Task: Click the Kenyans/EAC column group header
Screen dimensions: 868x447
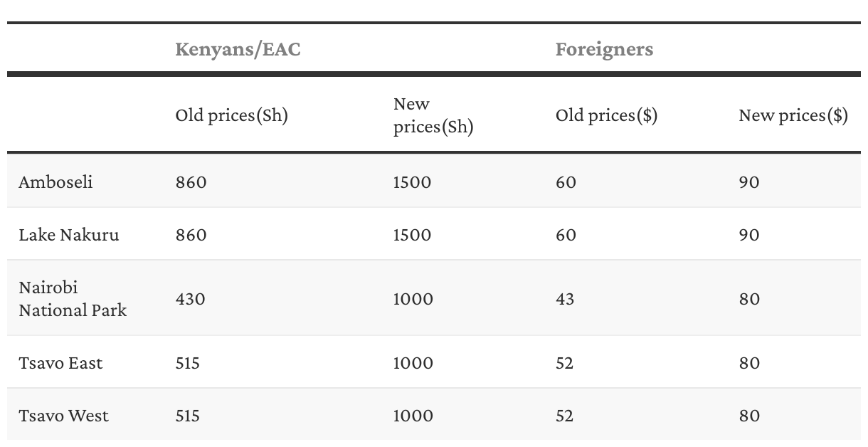Action: click(x=238, y=49)
